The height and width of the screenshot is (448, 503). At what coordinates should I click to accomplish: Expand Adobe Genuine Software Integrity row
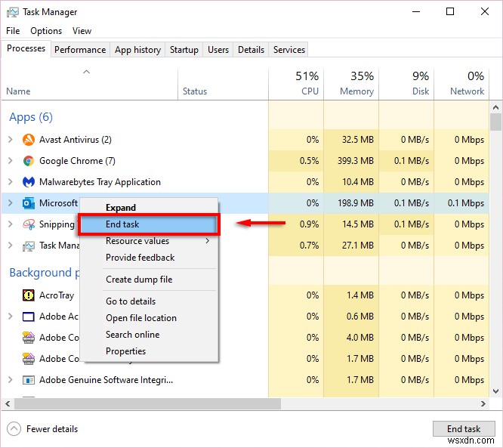tap(11, 380)
